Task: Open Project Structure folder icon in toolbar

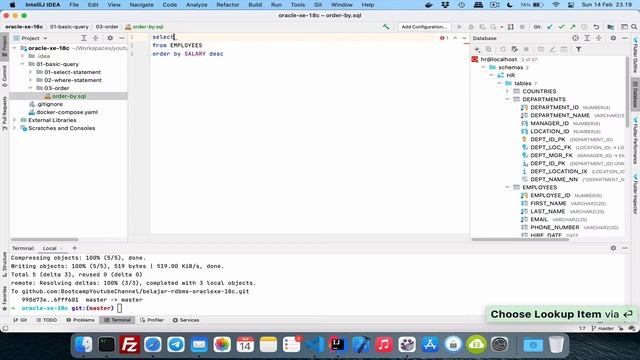Action: click(x=611, y=27)
